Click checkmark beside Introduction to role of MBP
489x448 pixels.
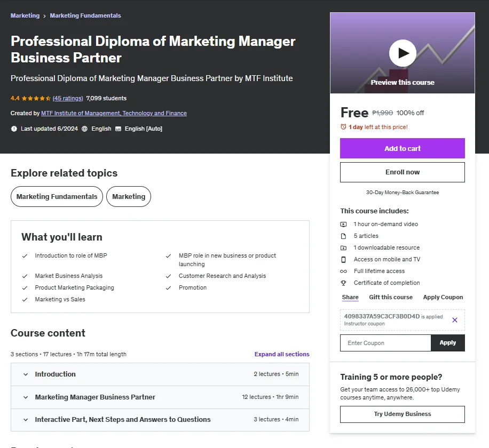25,256
